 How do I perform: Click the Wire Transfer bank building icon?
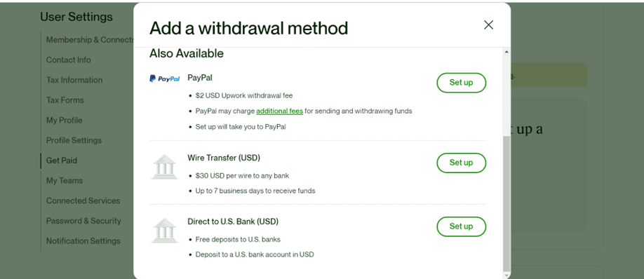164,167
